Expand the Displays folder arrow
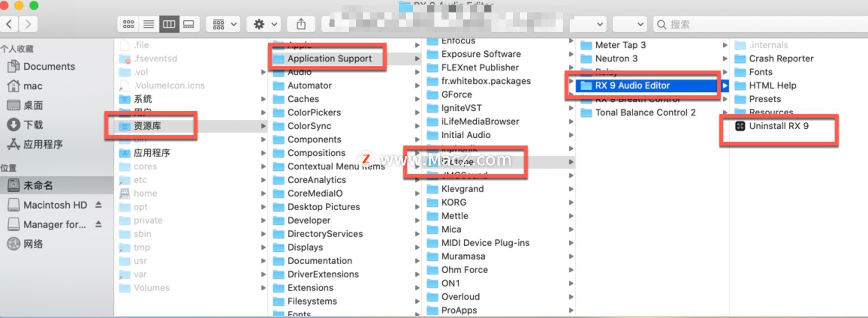 [417, 247]
